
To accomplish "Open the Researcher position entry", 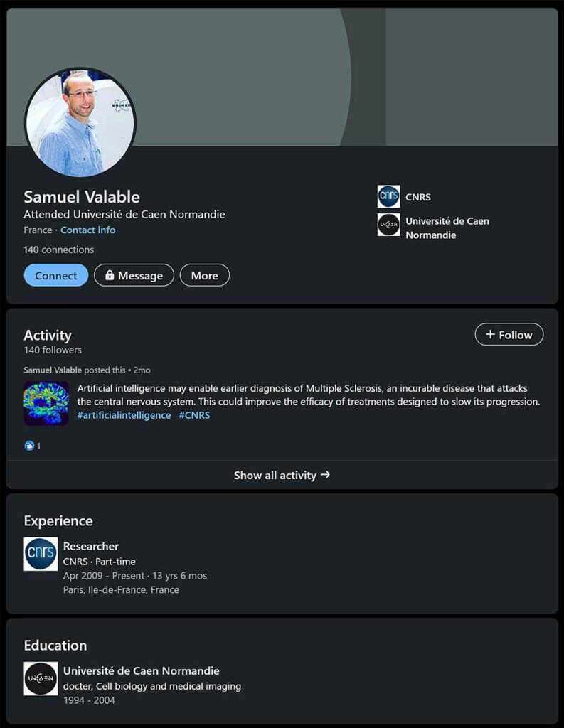I will [91, 546].
